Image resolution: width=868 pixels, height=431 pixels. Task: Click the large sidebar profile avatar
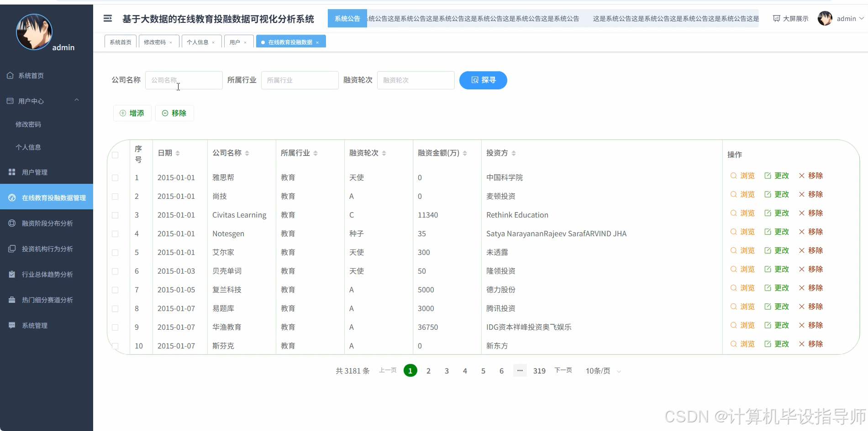(34, 32)
